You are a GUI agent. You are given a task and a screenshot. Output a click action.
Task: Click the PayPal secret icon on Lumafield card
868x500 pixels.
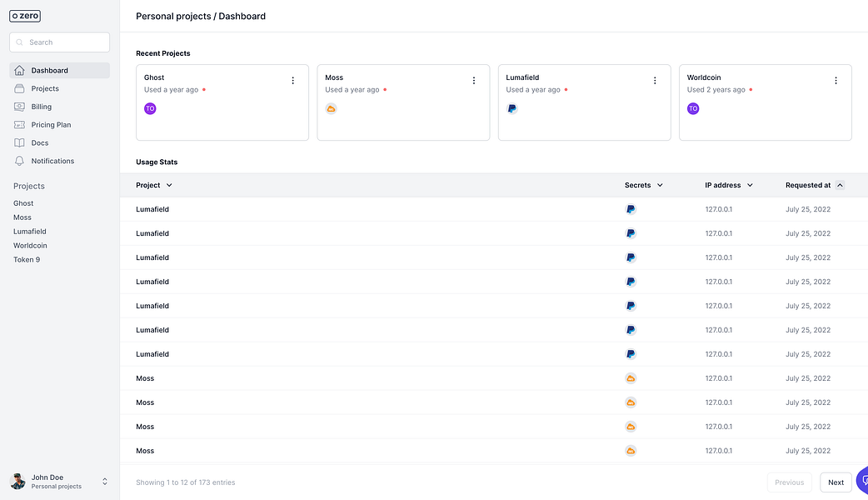click(x=512, y=108)
